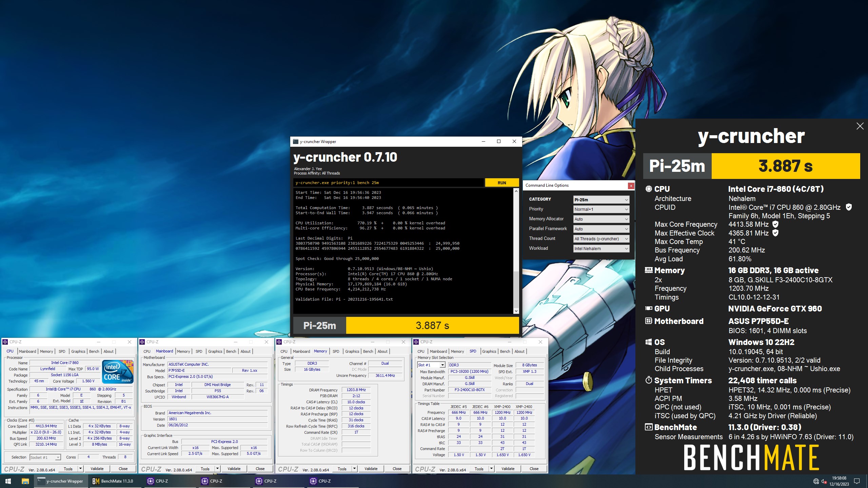The width and height of the screenshot is (868, 488).
Task: Click the Motherboard icon in BenchMate panel
Action: point(649,321)
